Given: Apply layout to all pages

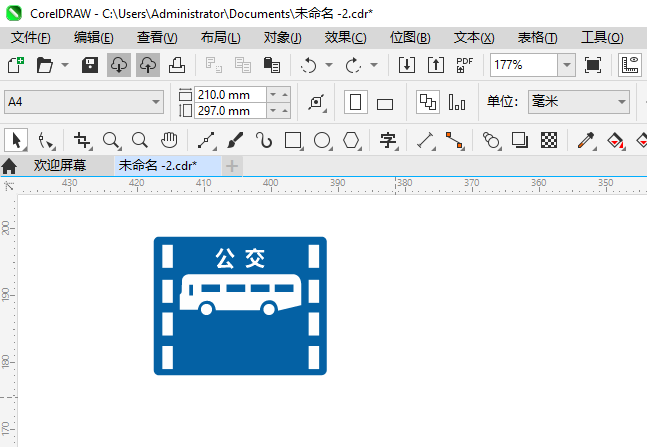Looking at the screenshot, I should coord(428,102).
